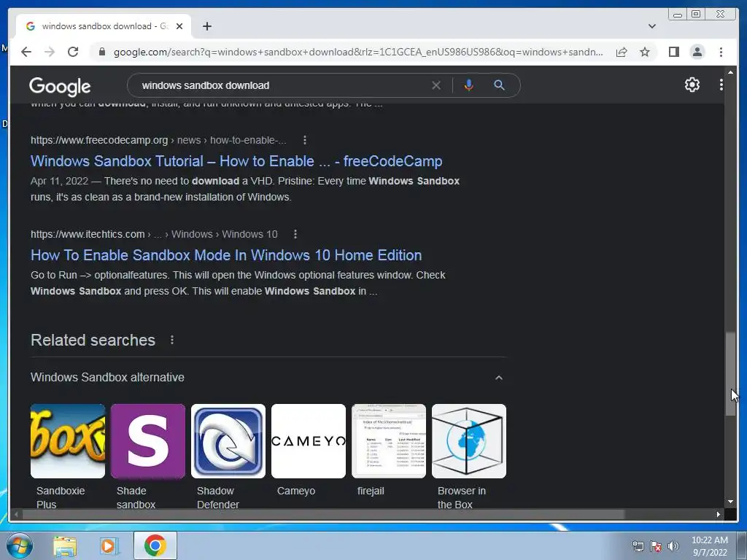
Task: Open Related searches options menu
Action: pos(172,340)
